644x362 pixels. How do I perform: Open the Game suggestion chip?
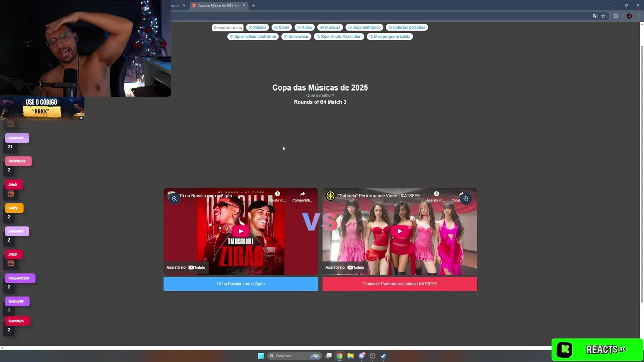(x=282, y=27)
